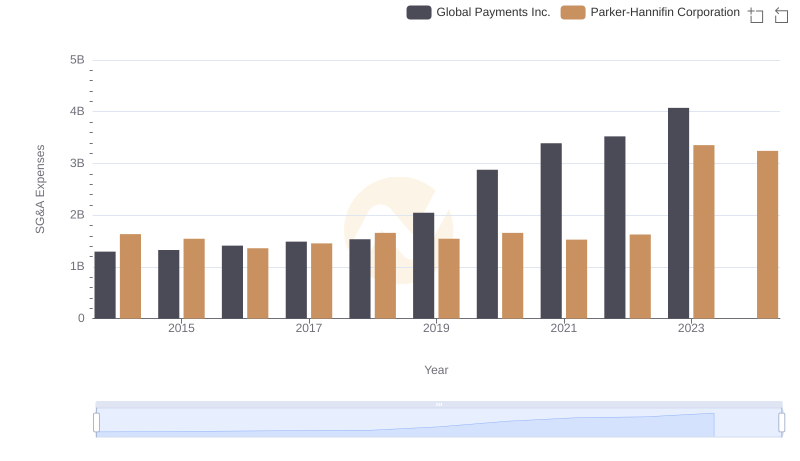Screen dimensions: 800x461
Task: Grab the right range slider handle
Action: (x=781, y=422)
